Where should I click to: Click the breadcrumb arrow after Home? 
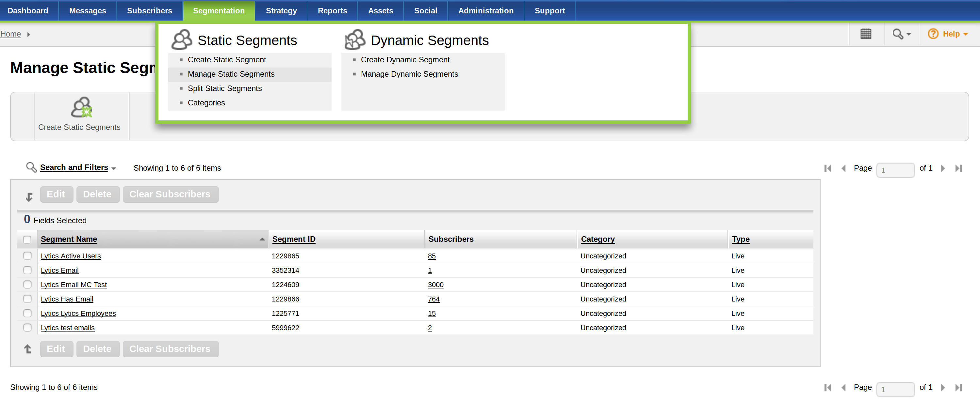tap(28, 34)
